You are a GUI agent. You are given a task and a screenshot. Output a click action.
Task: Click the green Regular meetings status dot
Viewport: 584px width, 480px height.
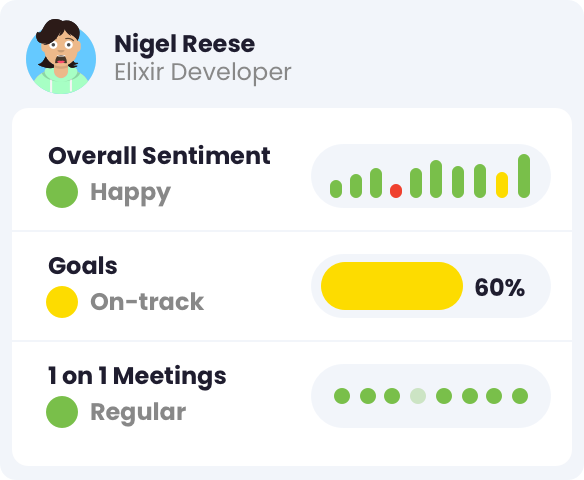tap(62, 412)
